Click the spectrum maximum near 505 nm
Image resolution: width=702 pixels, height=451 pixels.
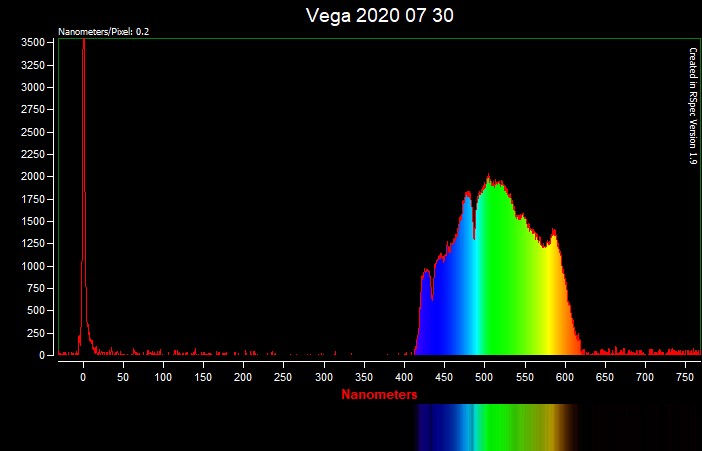[x=489, y=182]
